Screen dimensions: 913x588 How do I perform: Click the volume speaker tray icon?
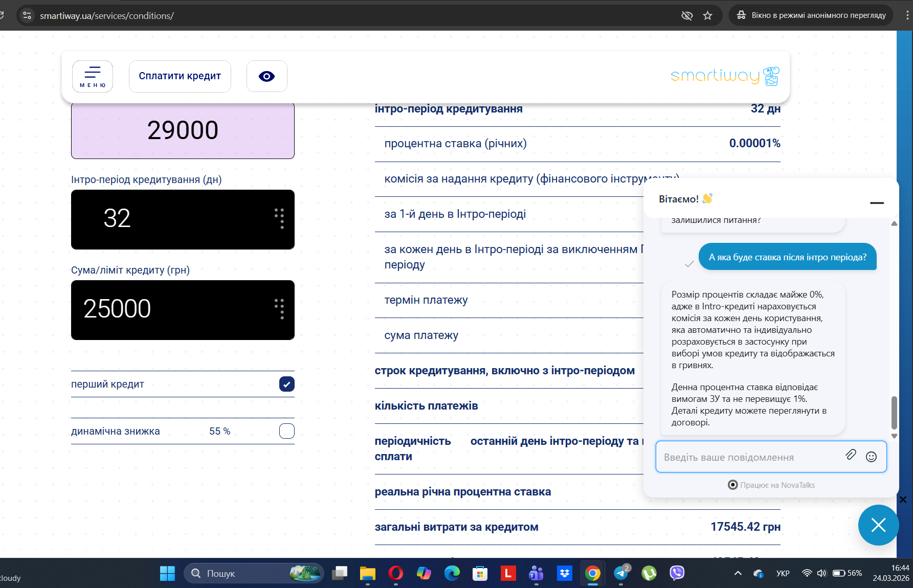click(821, 573)
